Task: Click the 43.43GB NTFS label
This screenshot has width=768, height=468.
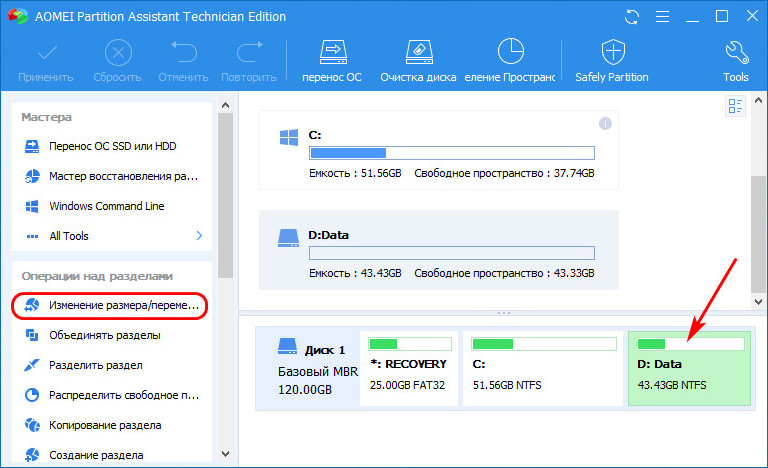Action: click(672, 385)
